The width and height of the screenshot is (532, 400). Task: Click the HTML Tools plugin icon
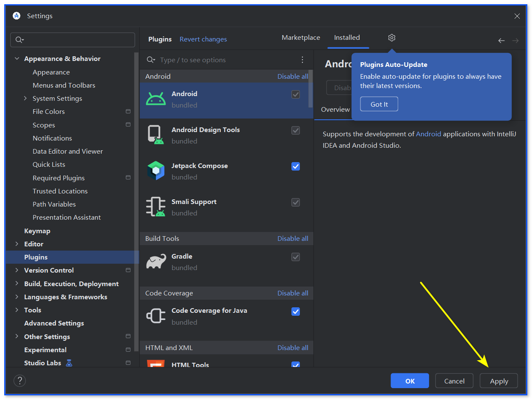pos(155,364)
